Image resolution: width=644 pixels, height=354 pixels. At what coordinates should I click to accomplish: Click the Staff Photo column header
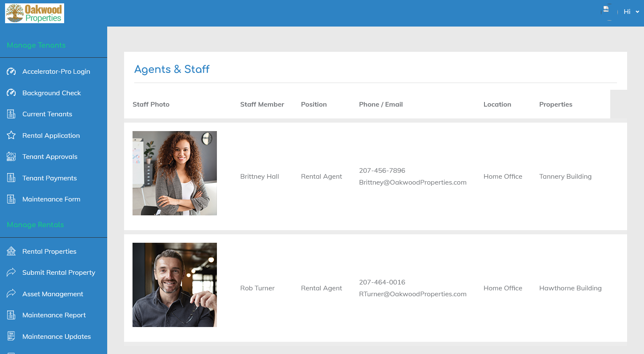pos(151,104)
